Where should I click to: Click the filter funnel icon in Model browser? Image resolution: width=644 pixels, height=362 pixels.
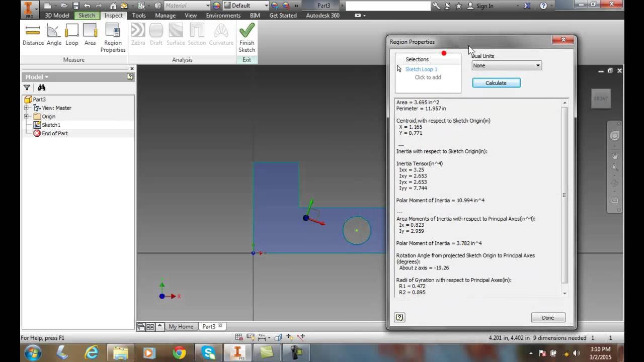(27, 87)
